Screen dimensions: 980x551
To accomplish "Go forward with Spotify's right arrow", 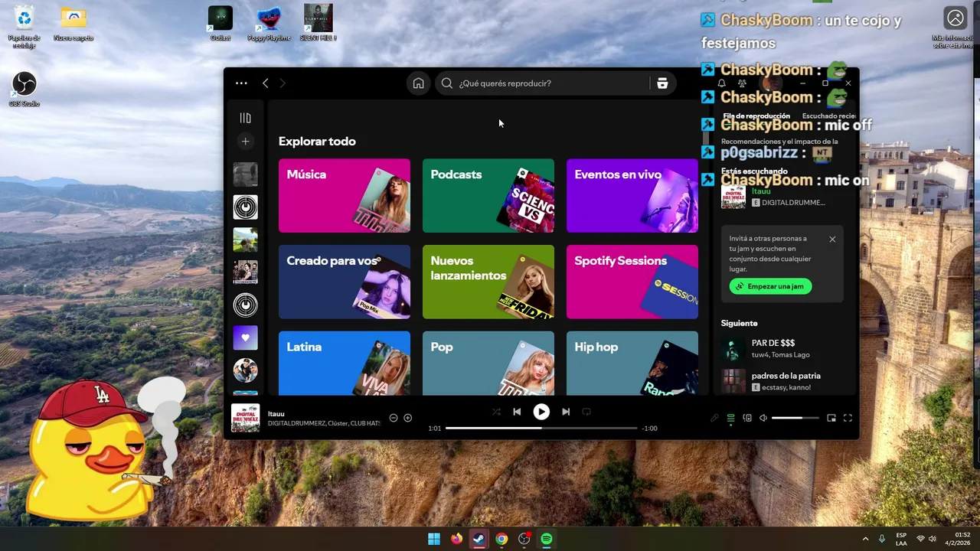I will [283, 83].
